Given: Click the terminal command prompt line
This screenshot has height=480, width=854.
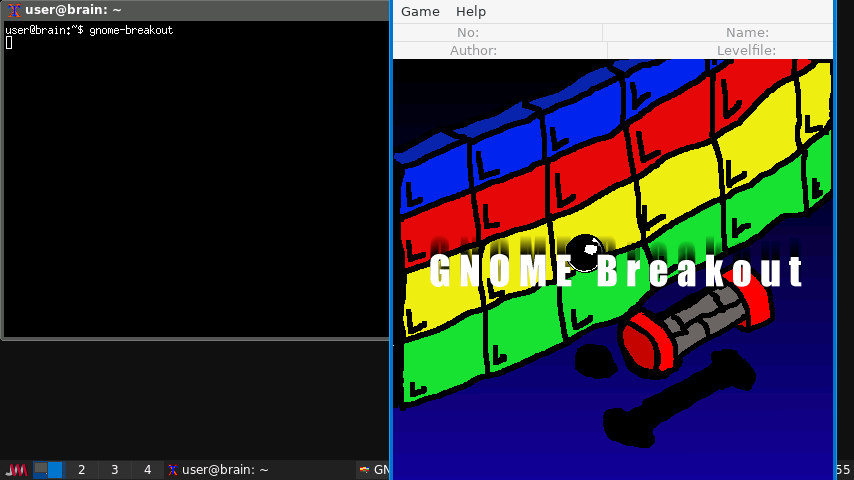Looking at the screenshot, I should (x=89, y=30).
